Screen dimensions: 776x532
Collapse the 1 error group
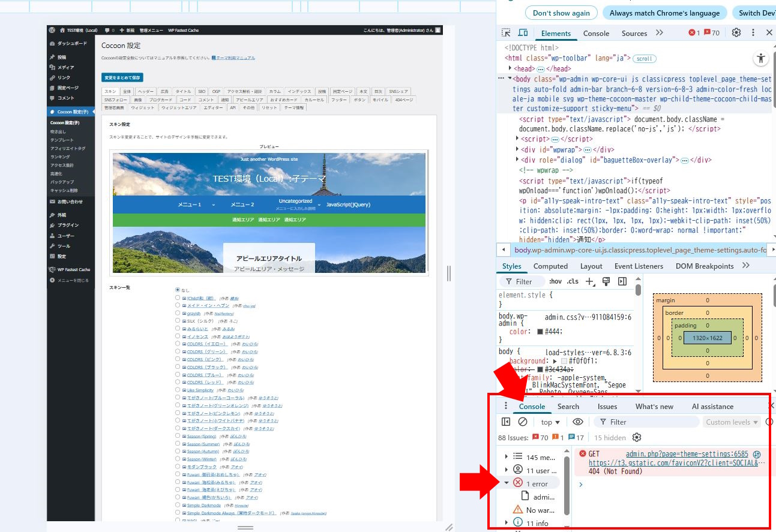tap(507, 483)
